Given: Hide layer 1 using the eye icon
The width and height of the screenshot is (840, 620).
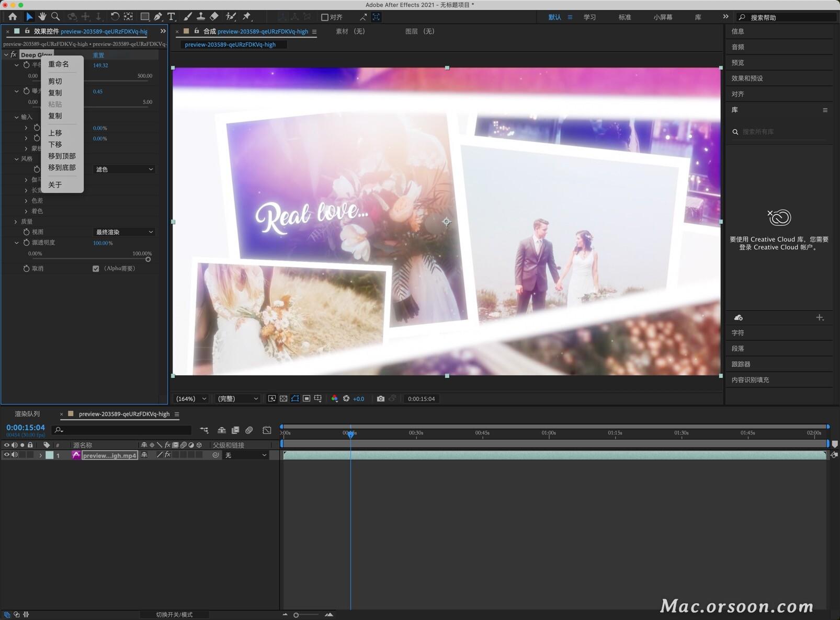Looking at the screenshot, I should pyautogui.click(x=7, y=455).
